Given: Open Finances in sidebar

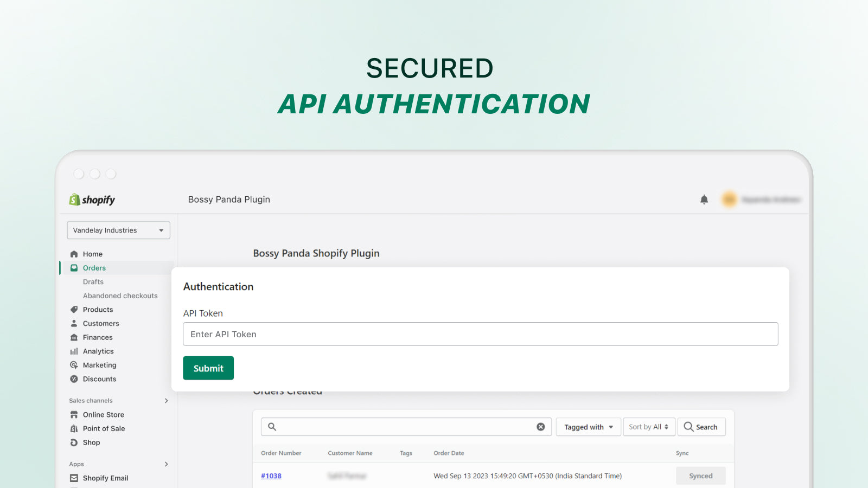Looking at the screenshot, I should [x=98, y=337].
